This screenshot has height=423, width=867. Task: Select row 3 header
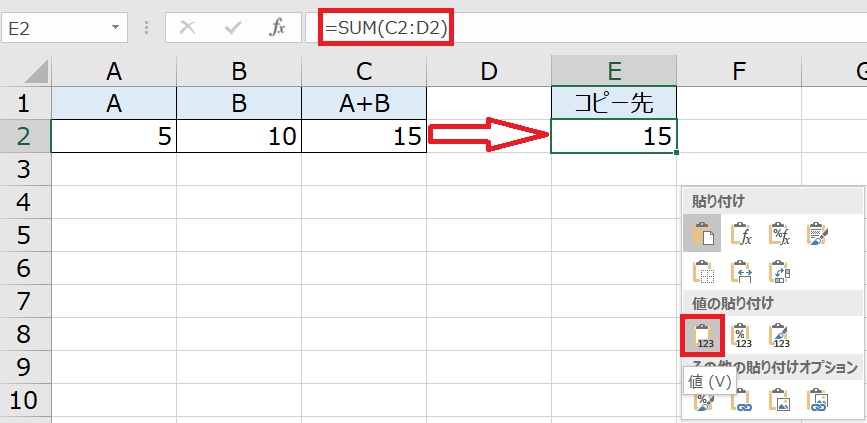25,169
